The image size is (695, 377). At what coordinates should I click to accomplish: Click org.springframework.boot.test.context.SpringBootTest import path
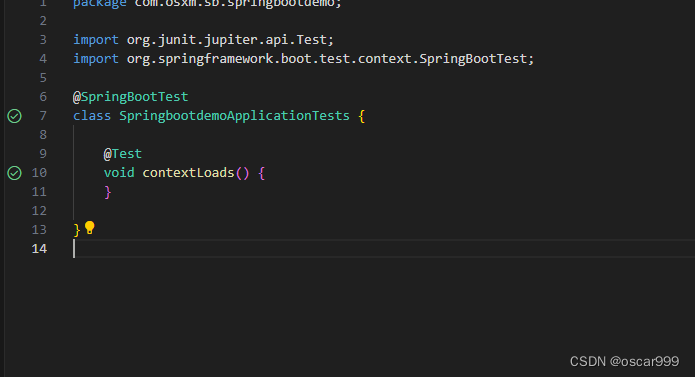(x=327, y=58)
